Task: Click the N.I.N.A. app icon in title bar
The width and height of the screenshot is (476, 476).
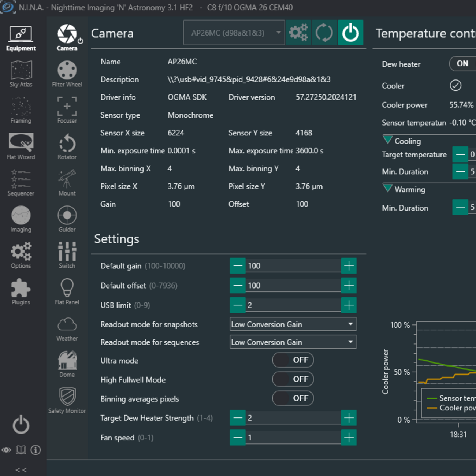Action: tap(8, 7)
